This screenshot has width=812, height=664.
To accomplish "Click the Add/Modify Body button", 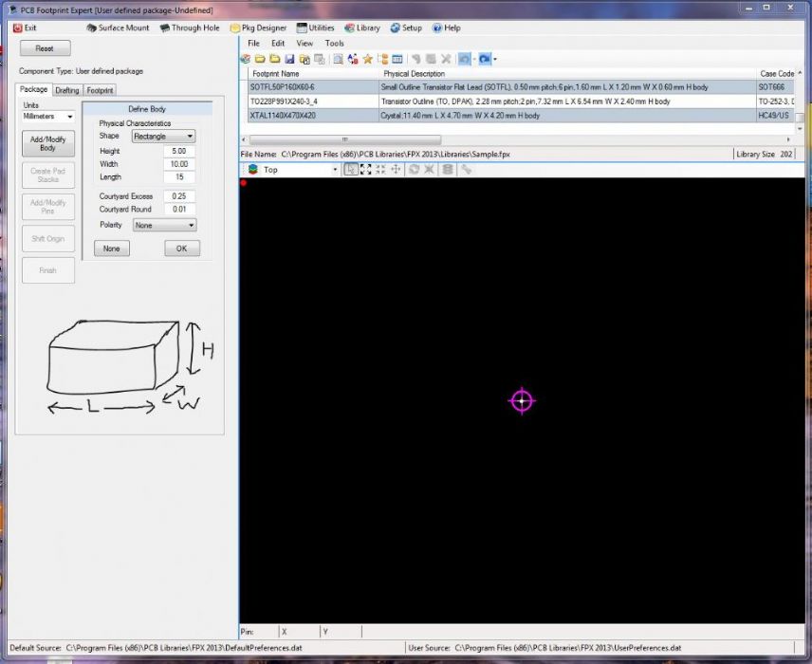I will tap(48, 144).
